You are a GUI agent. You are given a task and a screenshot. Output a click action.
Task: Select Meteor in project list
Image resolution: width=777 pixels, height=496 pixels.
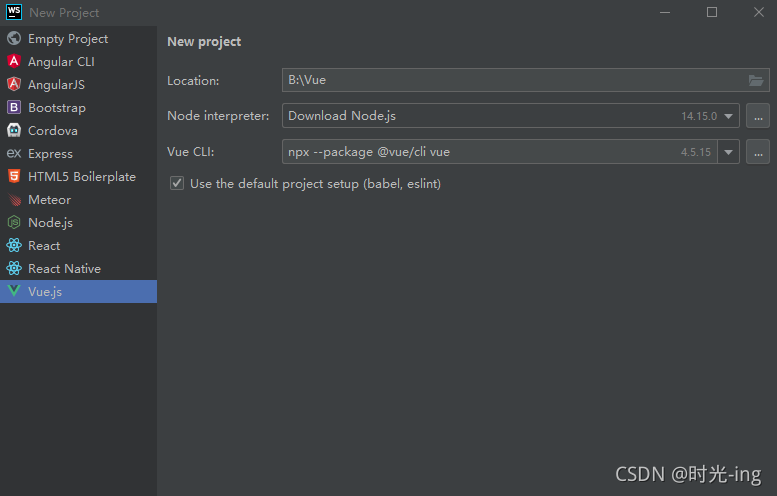tap(78, 199)
